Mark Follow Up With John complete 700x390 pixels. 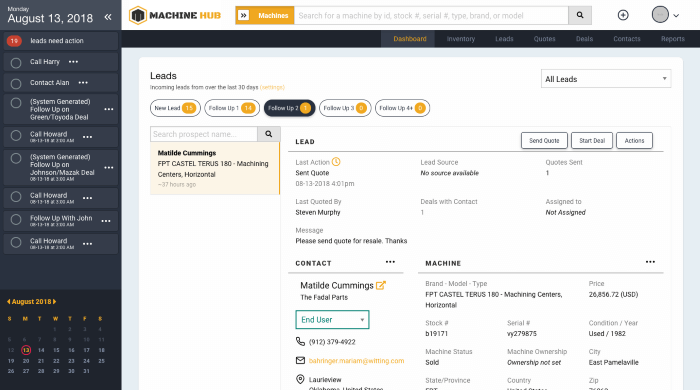16,220
